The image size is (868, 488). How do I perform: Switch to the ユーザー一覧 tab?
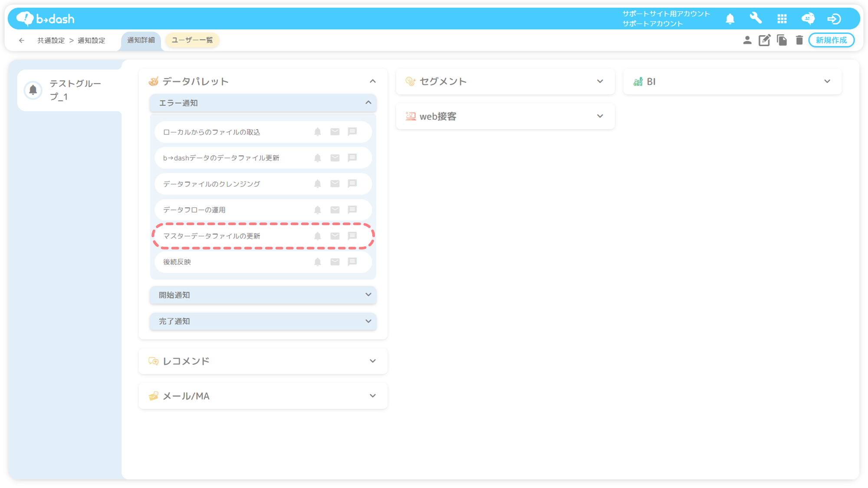(192, 40)
